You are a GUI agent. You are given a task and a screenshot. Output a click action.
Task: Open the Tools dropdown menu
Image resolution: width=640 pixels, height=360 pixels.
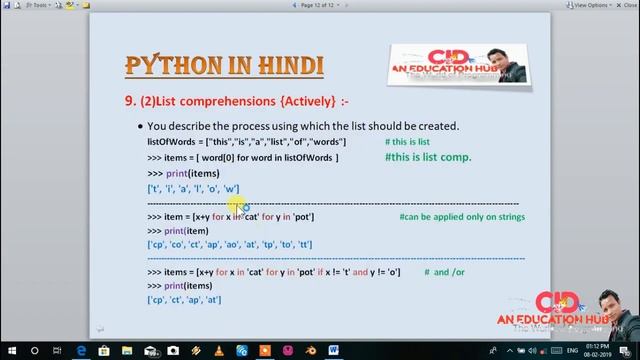(x=39, y=5)
